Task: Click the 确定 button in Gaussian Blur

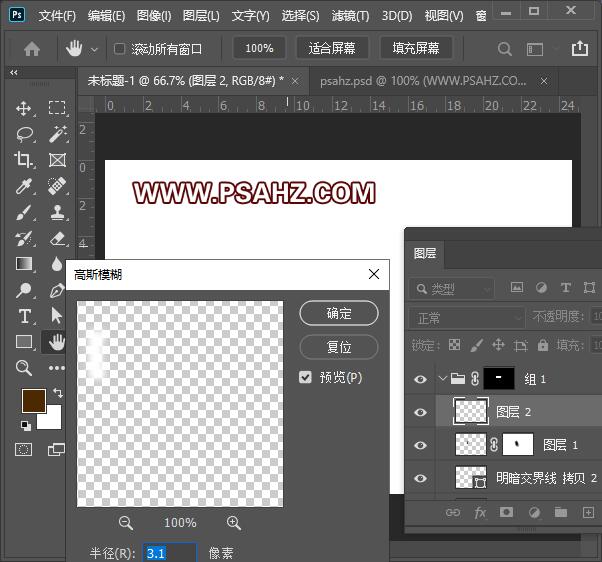Action: (339, 313)
